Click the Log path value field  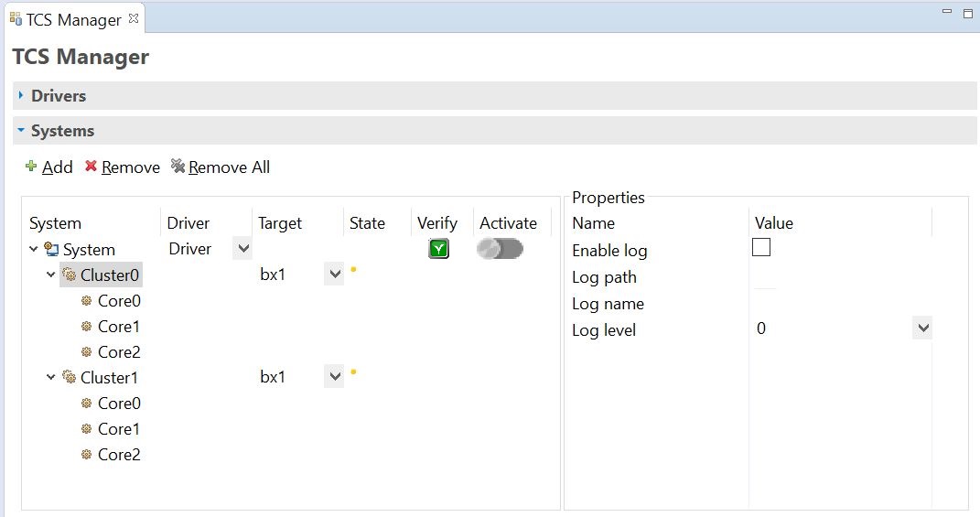click(839, 277)
